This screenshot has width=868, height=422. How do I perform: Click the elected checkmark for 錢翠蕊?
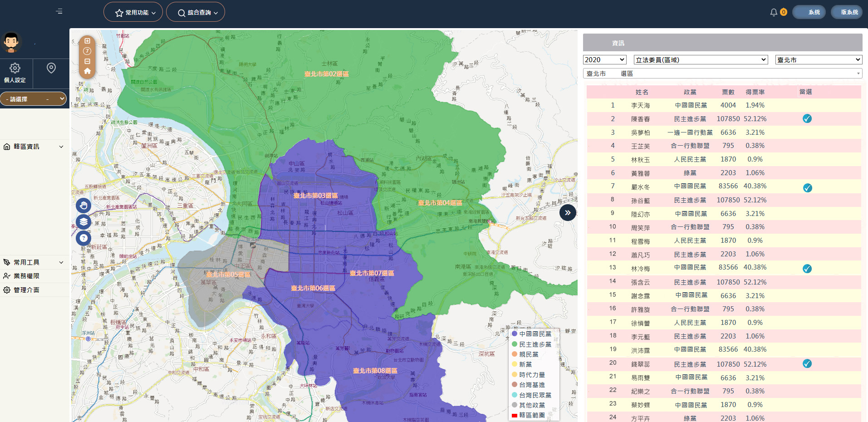(x=807, y=363)
